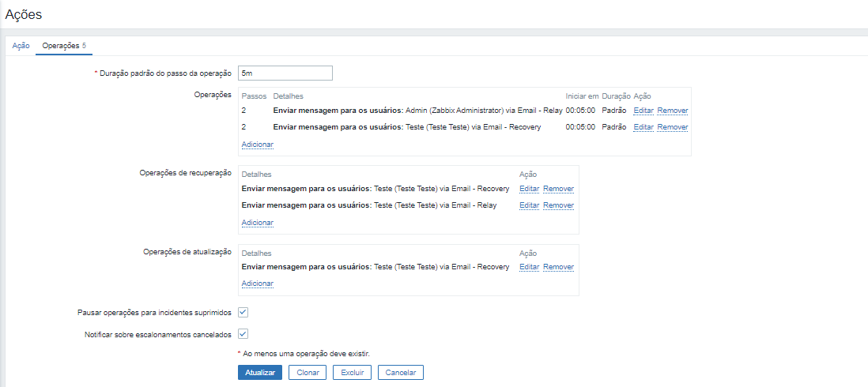Add a new operation under Operações

257,145
